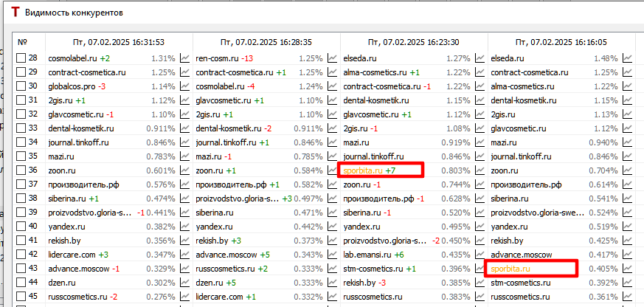Click column header Пт, 07.02.2025 16:28:35
This screenshot has height=307, width=644.
tap(266, 42)
